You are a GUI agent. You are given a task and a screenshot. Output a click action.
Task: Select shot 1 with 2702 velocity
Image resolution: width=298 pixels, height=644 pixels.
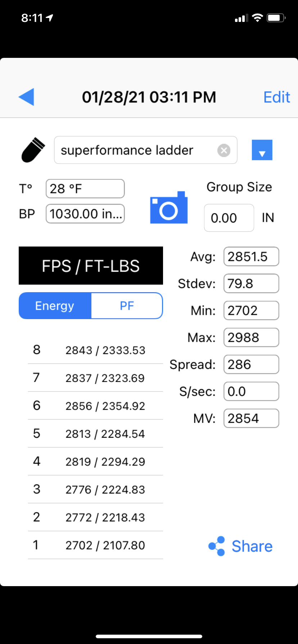pyautogui.click(x=95, y=545)
